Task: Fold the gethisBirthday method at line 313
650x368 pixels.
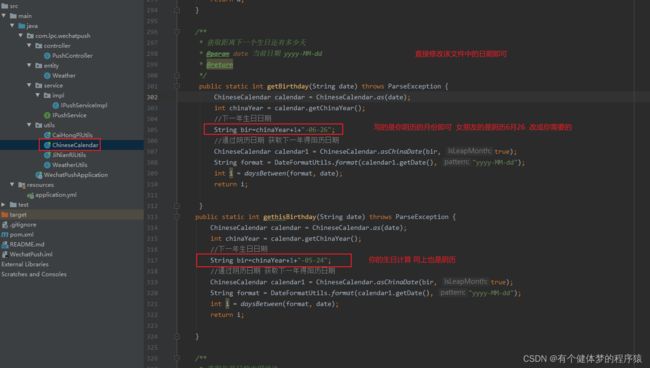Action: [x=177, y=216]
